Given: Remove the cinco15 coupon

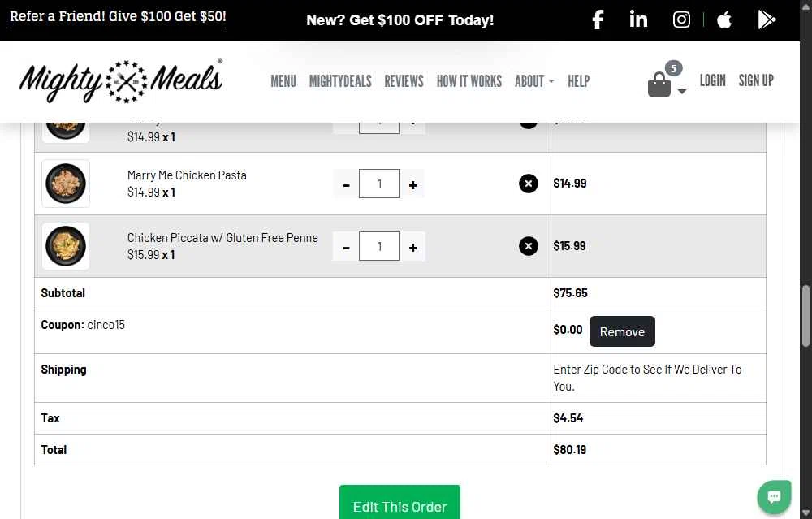Looking at the screenshot, I should 622,331.
